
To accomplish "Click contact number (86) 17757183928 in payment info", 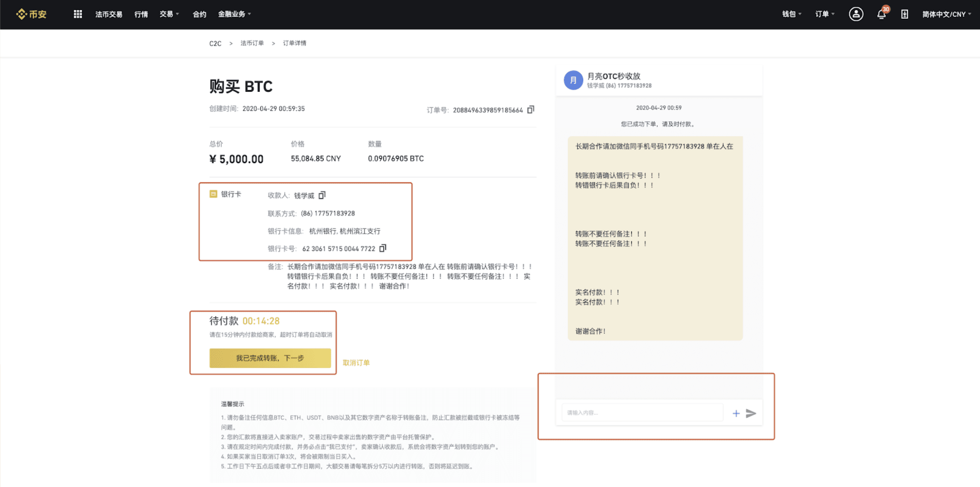I will 328,213.
